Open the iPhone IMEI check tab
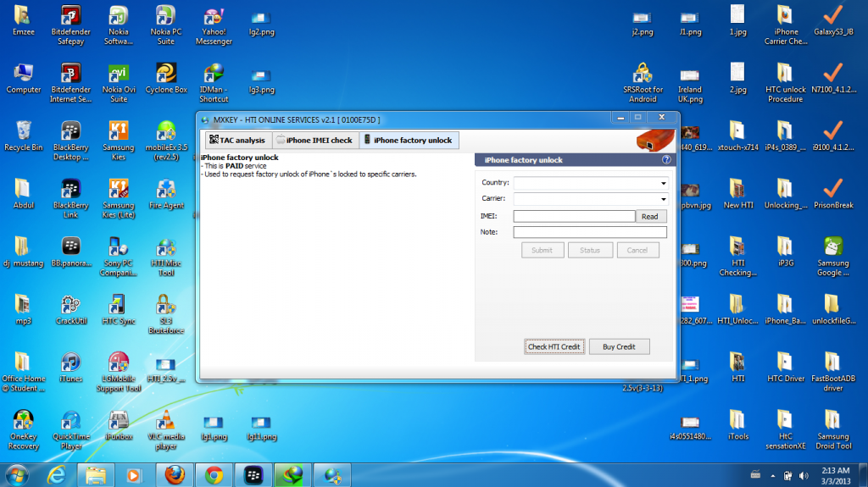This screenshot has width=868, height=487. point(315,140)
